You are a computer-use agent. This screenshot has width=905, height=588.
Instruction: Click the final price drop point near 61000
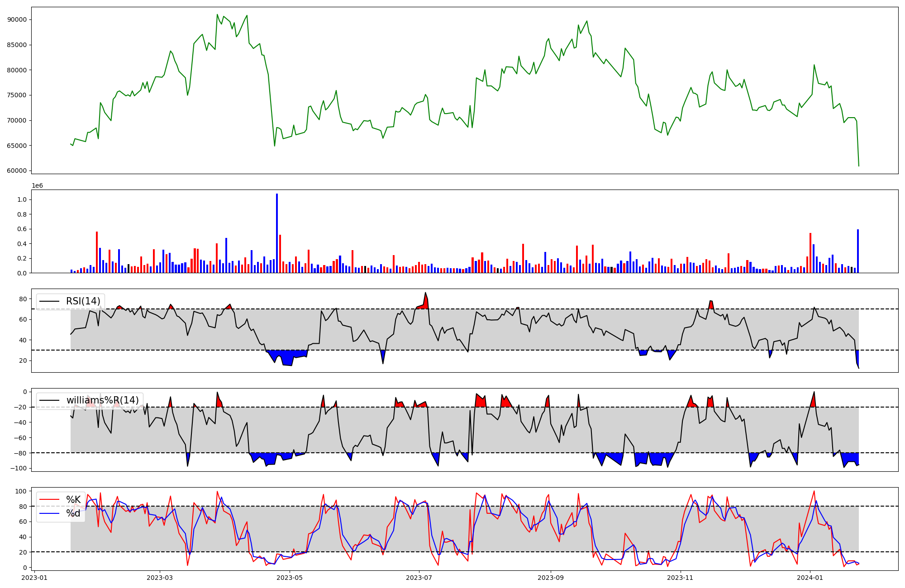tap(859, 166)
